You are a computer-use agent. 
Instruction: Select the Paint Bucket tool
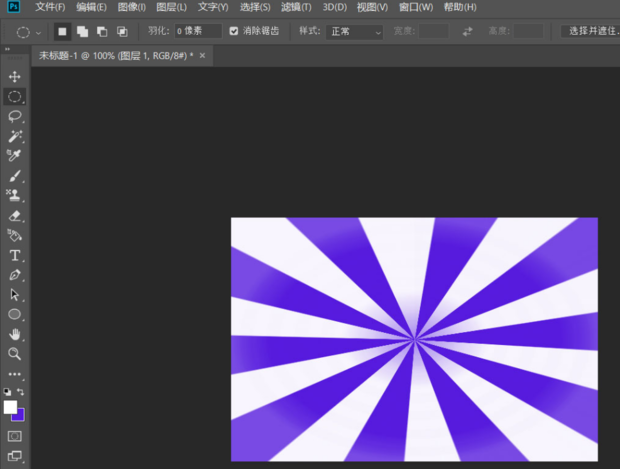[15, 236]
